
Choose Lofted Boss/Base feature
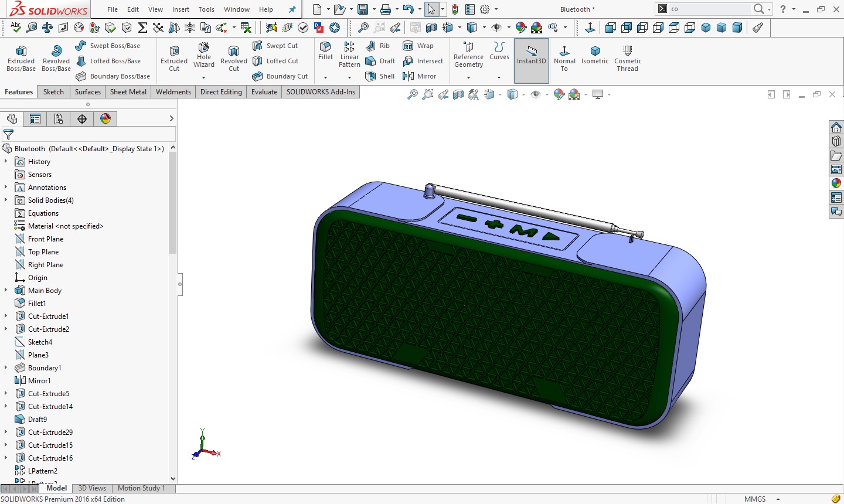click(x=108, y=61)
